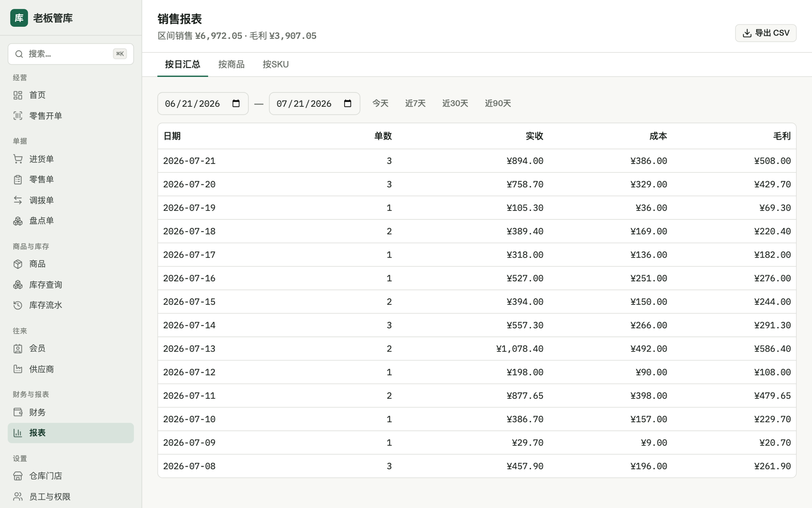The image size is (812, 508).
Task: Click the download icon in 导出 CSV
Action: pyautogui.click(x=747, y=33)
